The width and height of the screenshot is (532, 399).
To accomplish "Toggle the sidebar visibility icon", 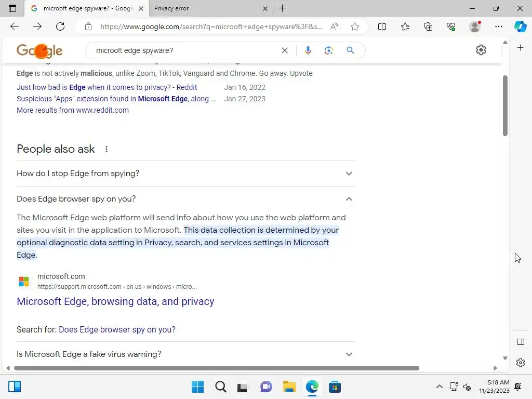I will point(521,342).
